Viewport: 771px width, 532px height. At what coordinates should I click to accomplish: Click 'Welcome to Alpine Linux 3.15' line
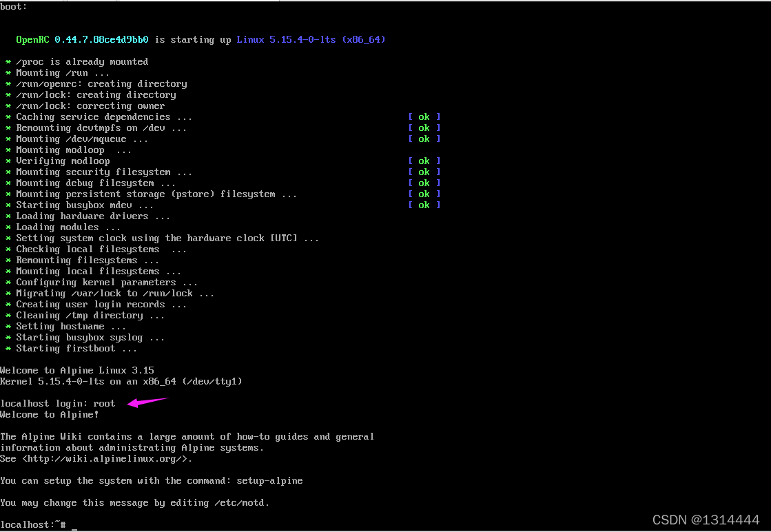77,370
